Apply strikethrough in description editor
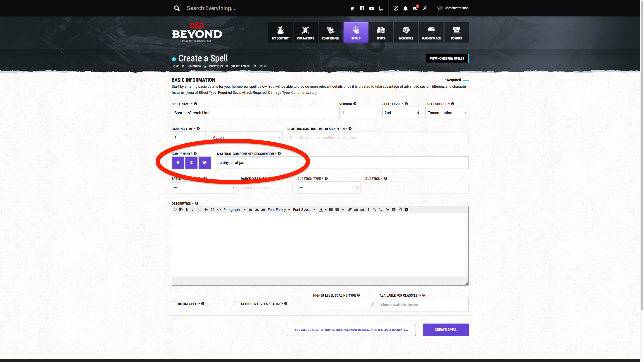Viewport: 644px width, 362px height. (x=206, y=209)
